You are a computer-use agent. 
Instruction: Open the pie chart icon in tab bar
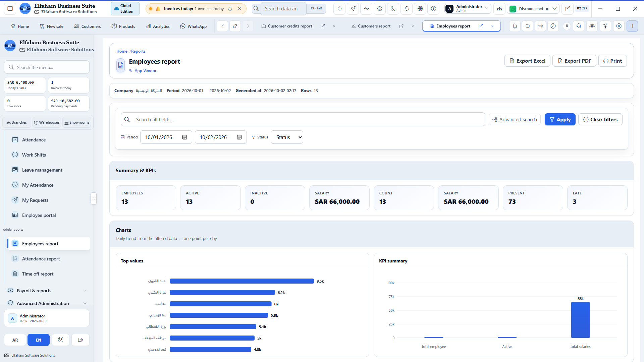pyautogui.click(x=553, y=26)
